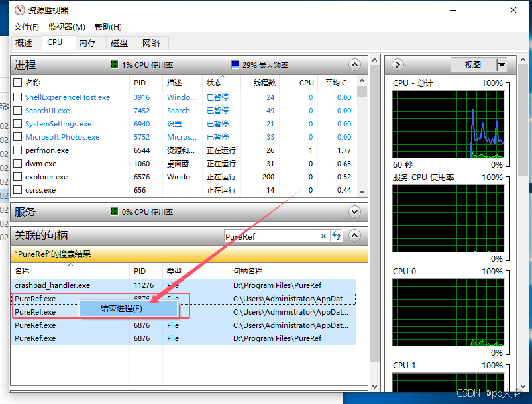Check the explorer.exe checkbox
532x404 pixels.
(18, 176)
